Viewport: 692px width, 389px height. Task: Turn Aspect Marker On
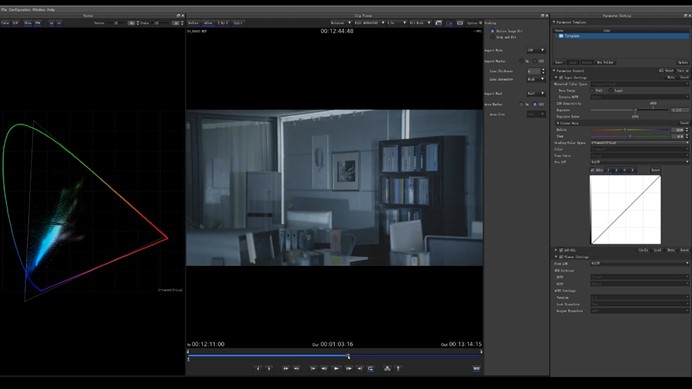click(x=521, y=61)
